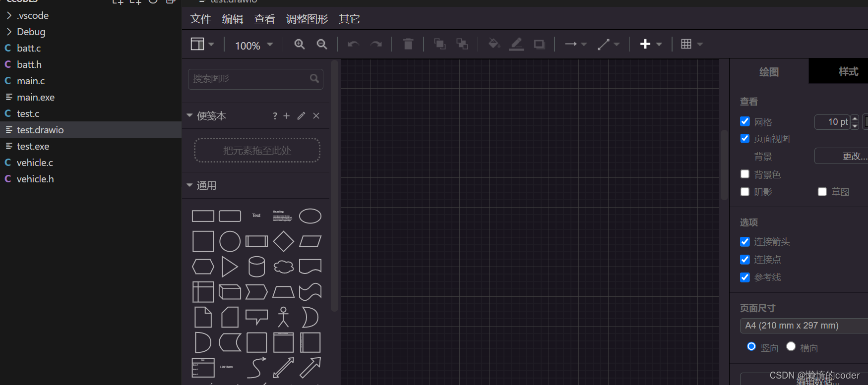Screen dimensions: 868x385
Task: Open the view layout toolbar dropdown
Action: pos(202,44)
